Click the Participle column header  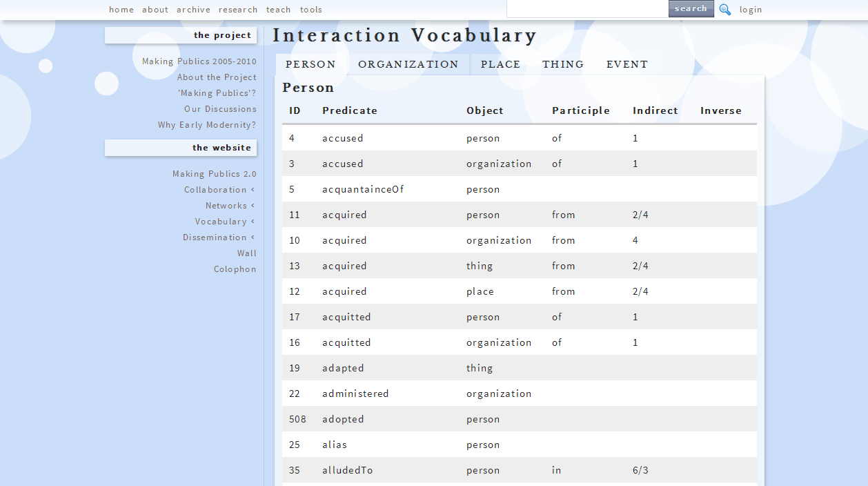[x=581, y=110]
